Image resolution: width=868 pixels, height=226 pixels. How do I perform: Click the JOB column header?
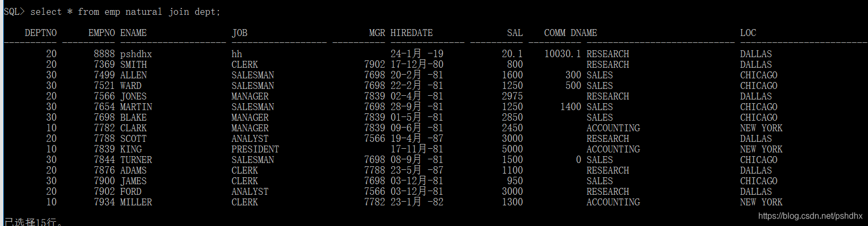(240, 33)
